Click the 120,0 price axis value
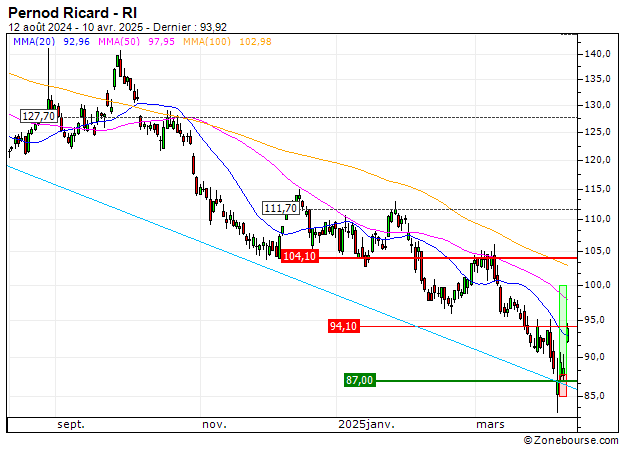625x450 pixels. tap(597, 160)
